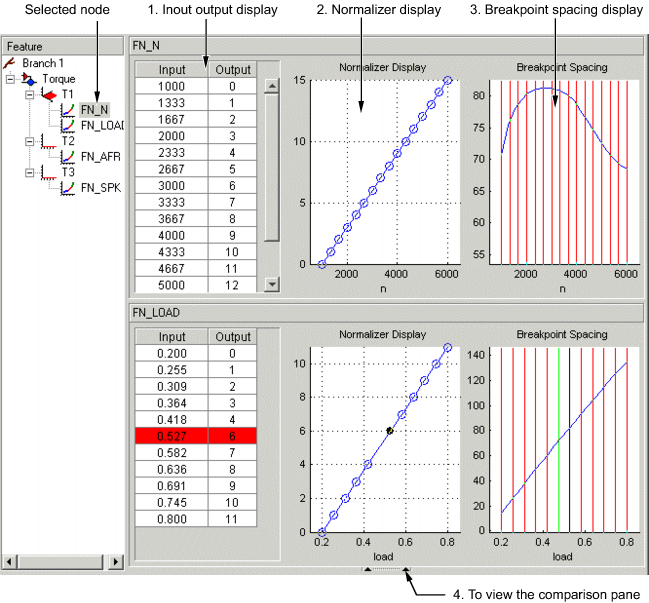The width and height of the screenshot is (649, 603).
Task: Select input cell 3667
Action: [171, 219]
